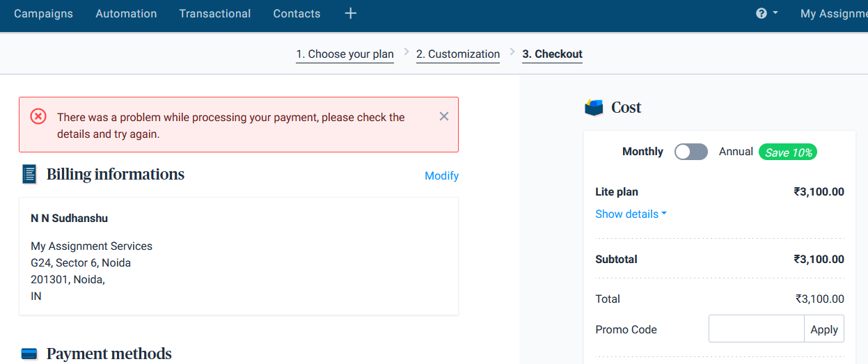Return to the Customization step
Screen dimensions: 868x364
point(457,54)
